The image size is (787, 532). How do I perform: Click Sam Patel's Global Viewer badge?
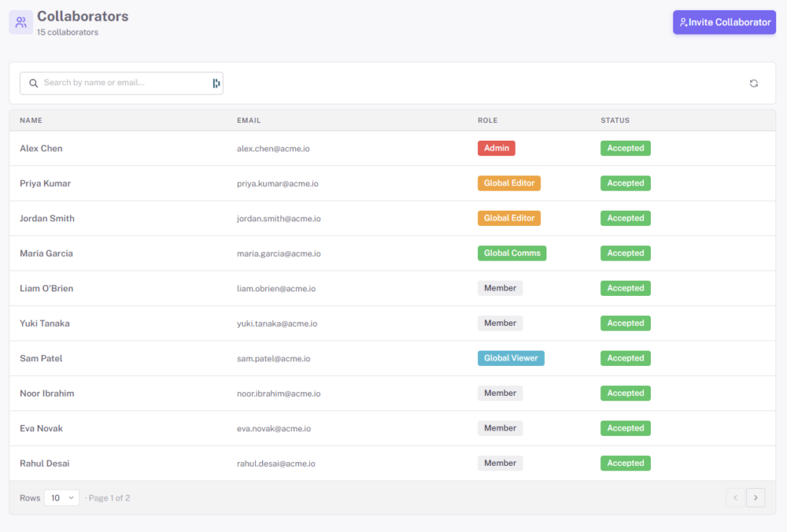(x=511, y=357)
